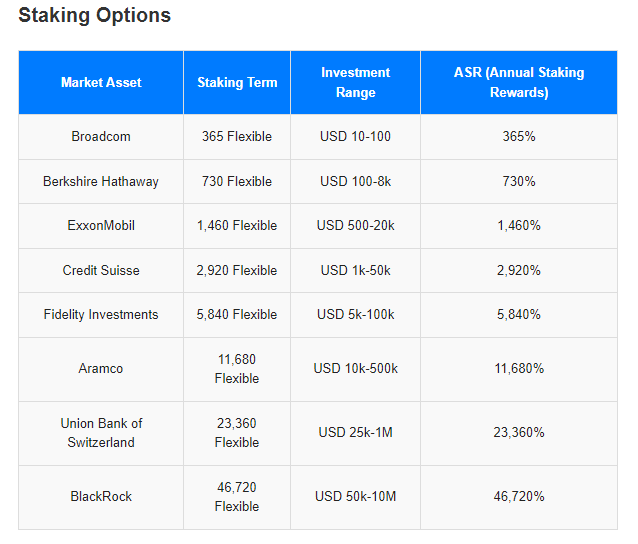Select the Fidelity Investments row name
The image size is (638, 544).
[x=101, y=314]
